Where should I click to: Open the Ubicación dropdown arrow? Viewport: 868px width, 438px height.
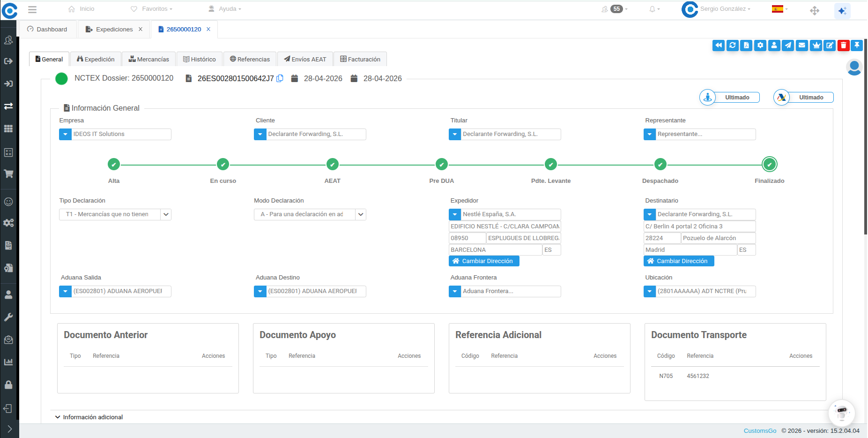[x=650, y=291]
